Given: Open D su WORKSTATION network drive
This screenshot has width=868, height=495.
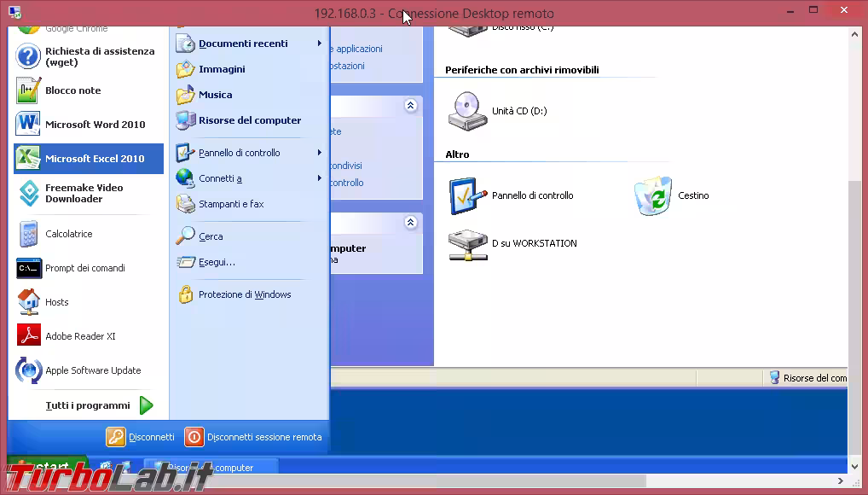Looking at the screenshot, I should pyautogui.click(x=468, y=244).
